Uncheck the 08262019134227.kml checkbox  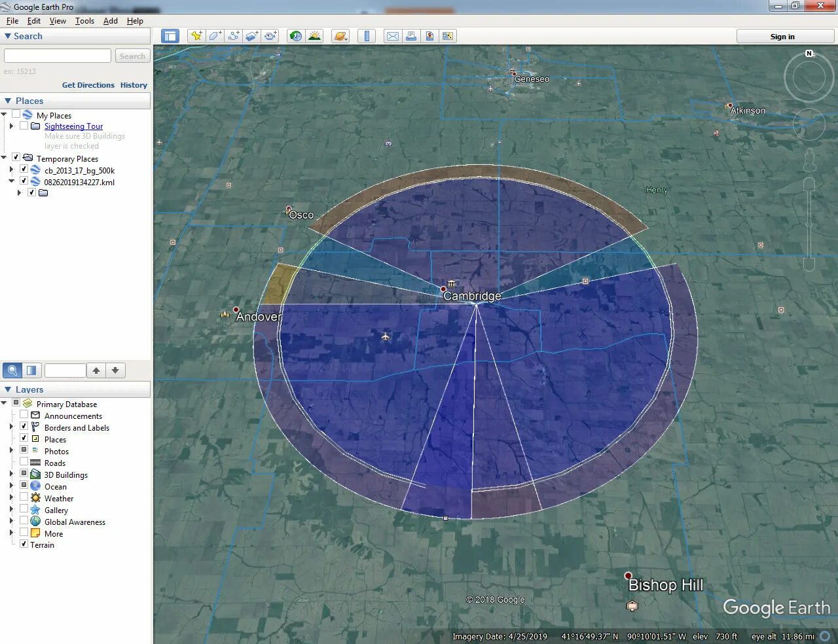click(x=24, y=181)
